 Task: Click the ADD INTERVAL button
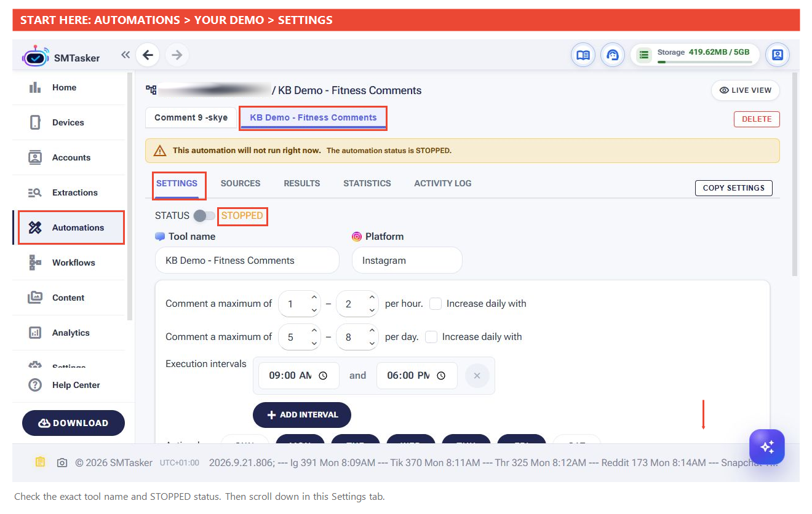coord(302,415)
